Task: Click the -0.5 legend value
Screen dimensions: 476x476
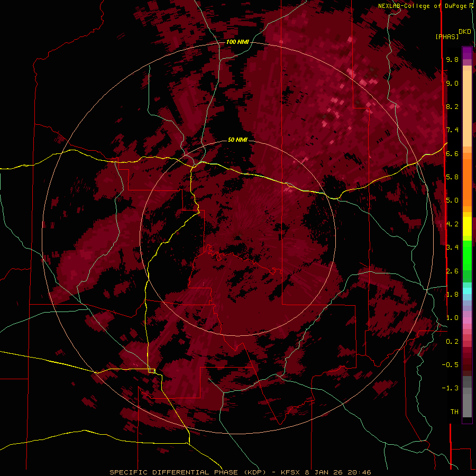Action: point(450,365)
